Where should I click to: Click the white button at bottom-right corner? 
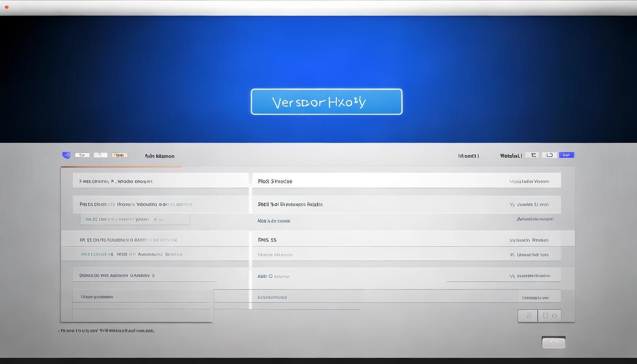tap(553, 342)
